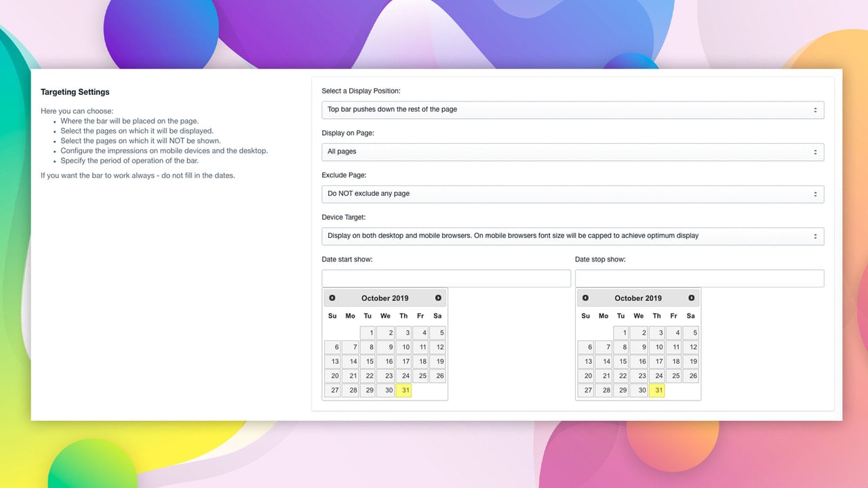The width and height of the screenshot is (868, 488).
Task: Click the Date start show input field
Action: [x=446, y=278]
